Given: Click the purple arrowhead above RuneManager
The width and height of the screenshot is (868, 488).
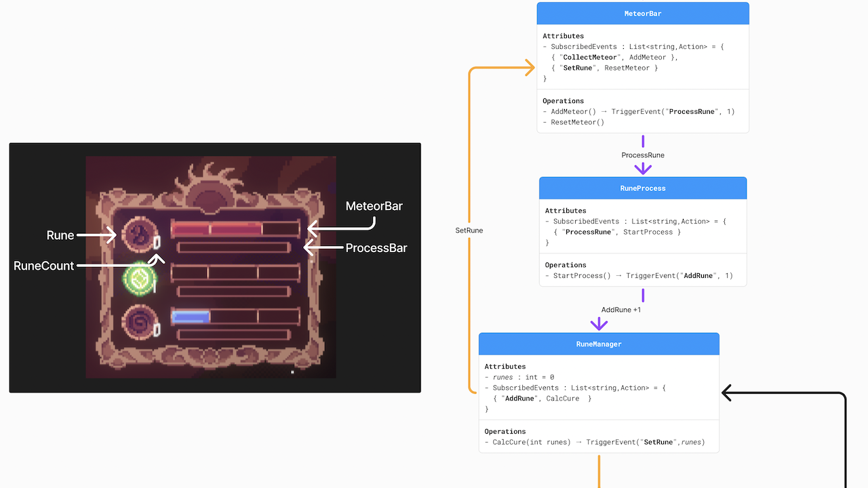Looking at the screenshot, I should 599,325.
